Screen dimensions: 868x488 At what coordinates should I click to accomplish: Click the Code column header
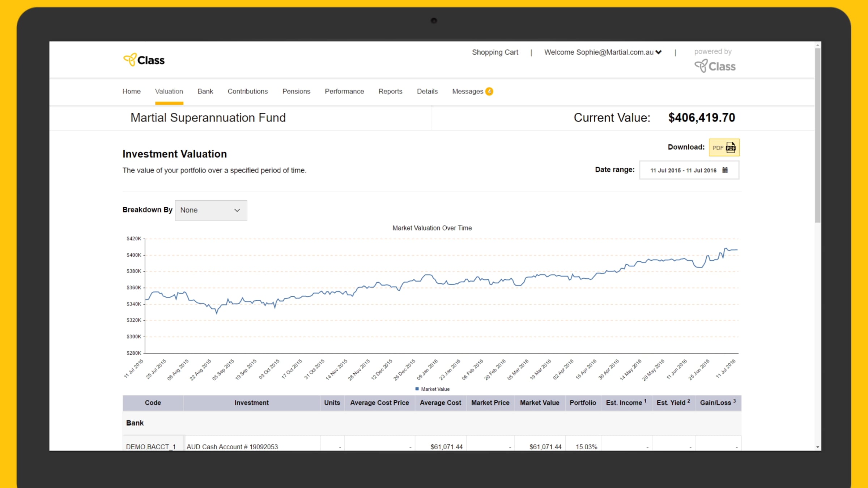pyautogui.click(x=153, y=403)
